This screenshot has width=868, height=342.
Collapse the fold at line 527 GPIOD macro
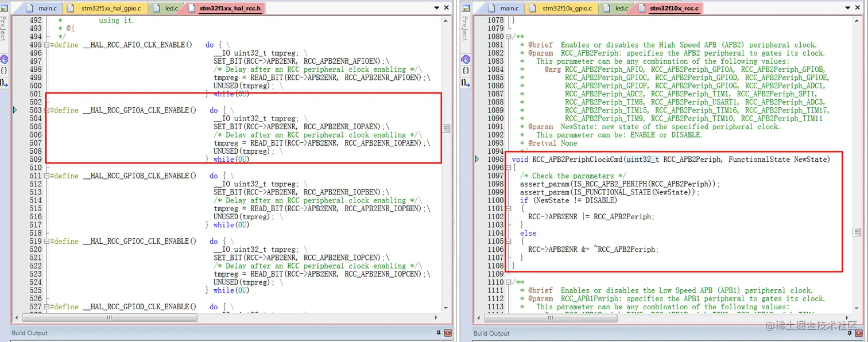46,306
